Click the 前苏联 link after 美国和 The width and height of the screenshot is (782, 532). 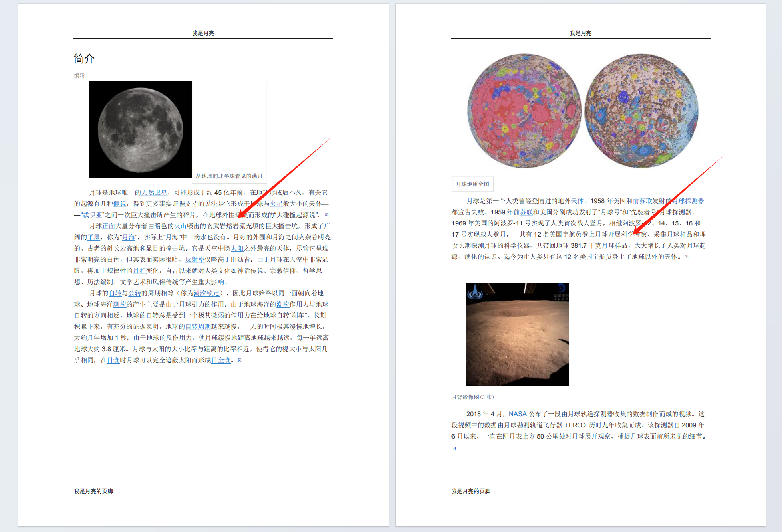tap(643, 201)
